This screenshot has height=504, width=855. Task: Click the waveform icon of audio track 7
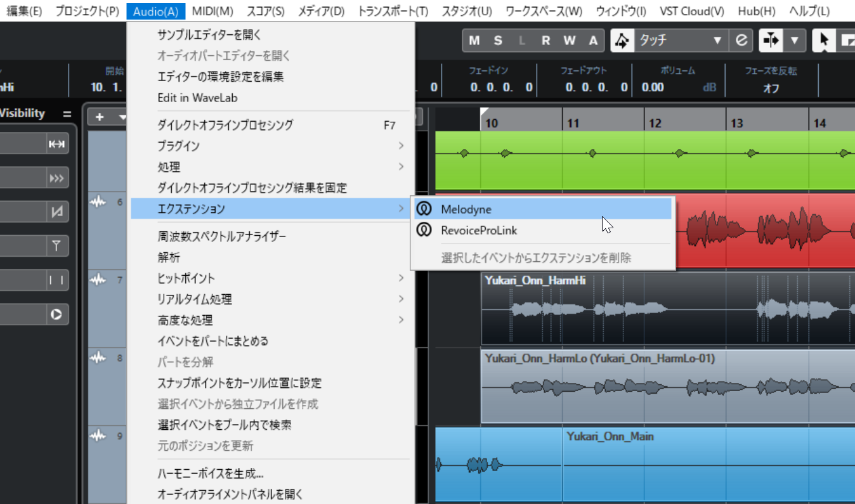(98, 280)
